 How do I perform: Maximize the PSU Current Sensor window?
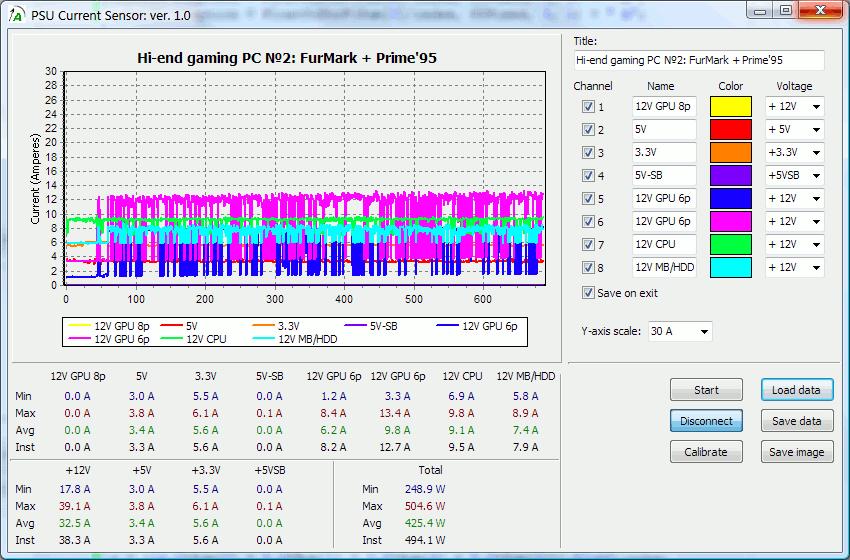785,11
